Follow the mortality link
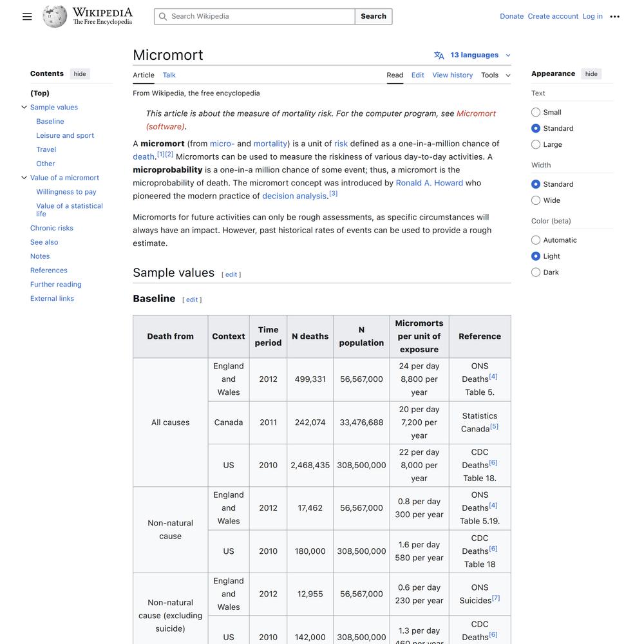 pyautogui.click(x=270, y=144)
